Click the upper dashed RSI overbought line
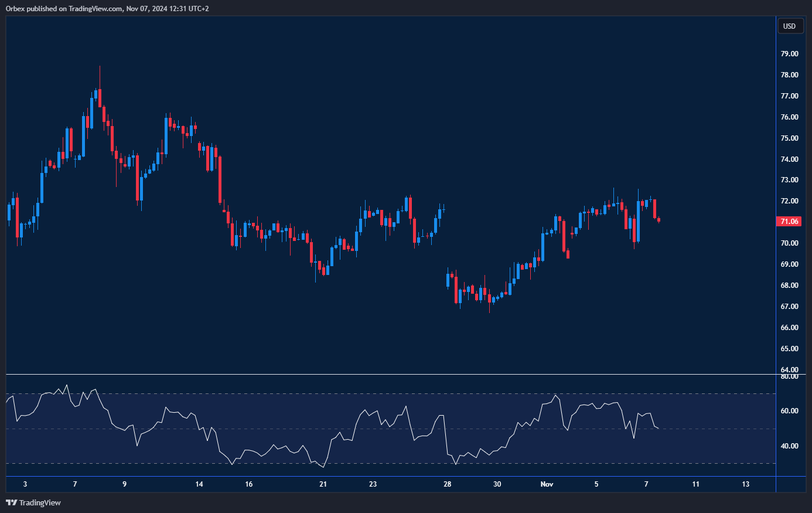 click(387, 393)
